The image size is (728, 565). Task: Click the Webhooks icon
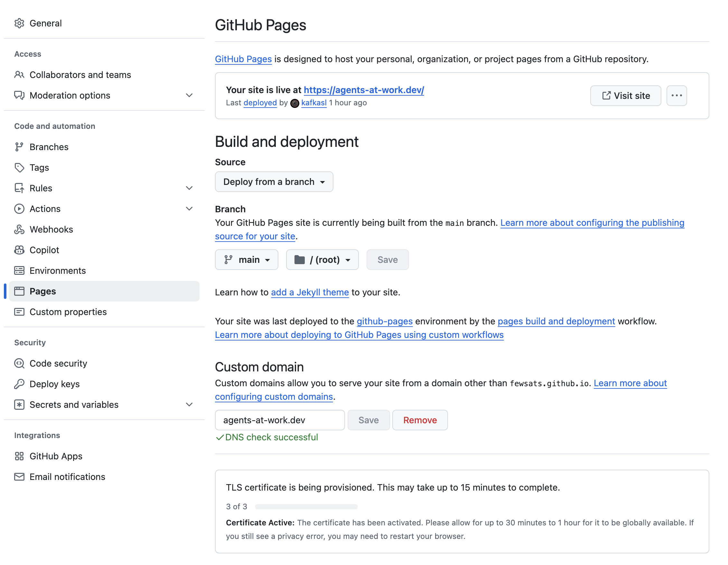pos(19,229)
